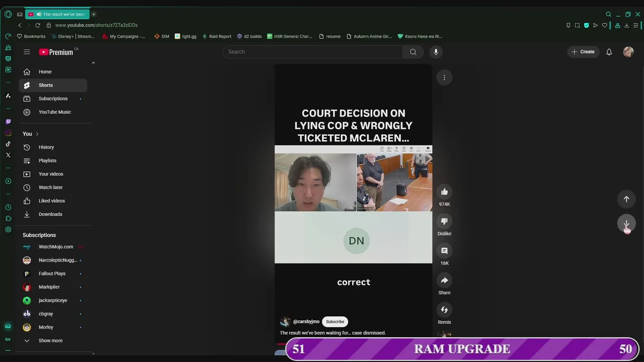Focus the YouTube Search field
The image size is (644, 362).
coord(312,52)
